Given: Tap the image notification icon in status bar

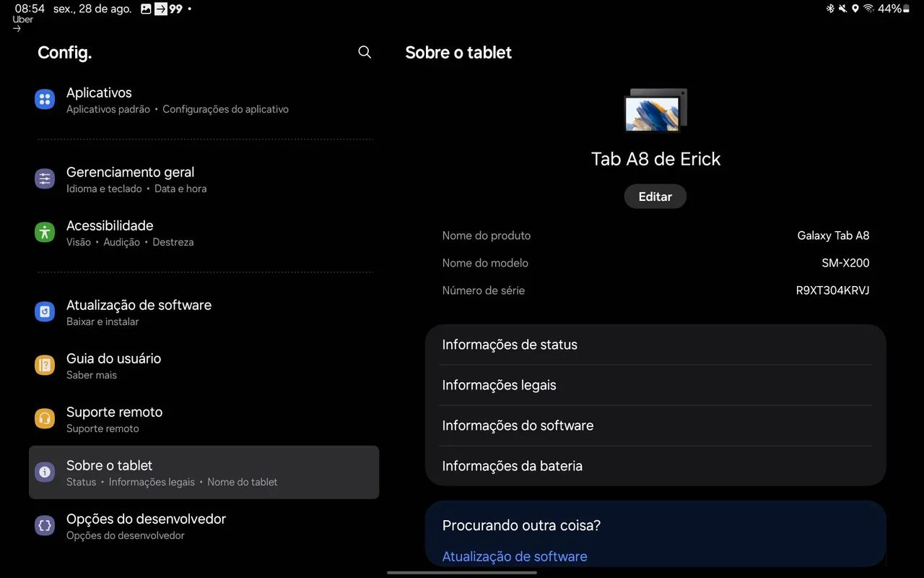Looking at the screenshot, I should tap(146, 9).
